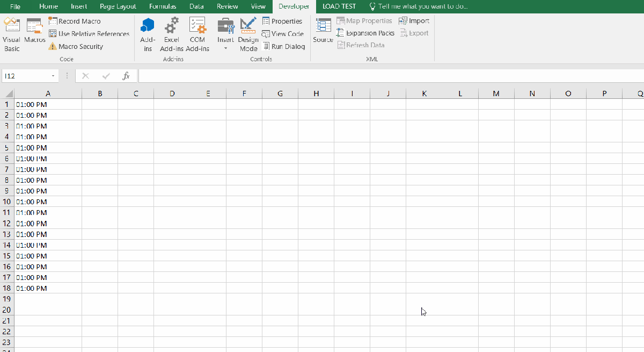Click cell A5 with 01:00 PM
This screenshot has width=644, height=352.
click(48, 147)
